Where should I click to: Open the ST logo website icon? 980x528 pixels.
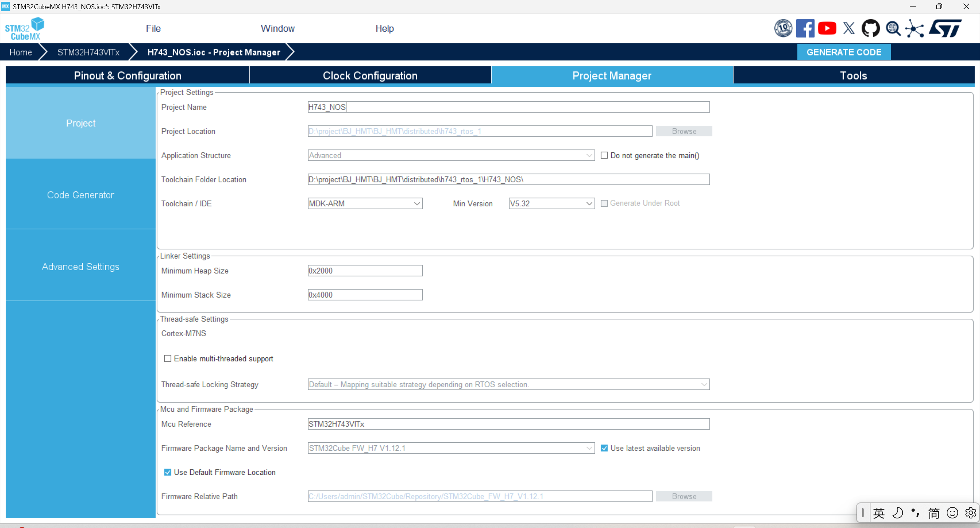(946, 28)
